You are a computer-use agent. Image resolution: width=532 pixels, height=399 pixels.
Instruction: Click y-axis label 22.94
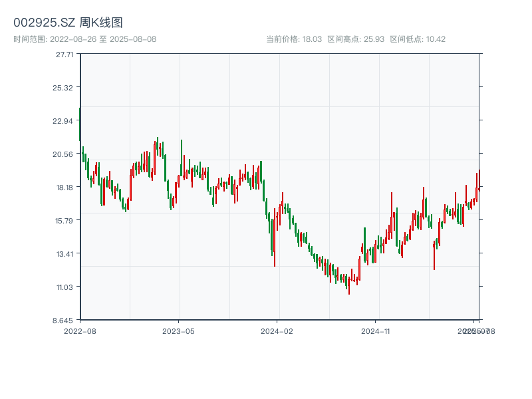click(x=63, y=121)
